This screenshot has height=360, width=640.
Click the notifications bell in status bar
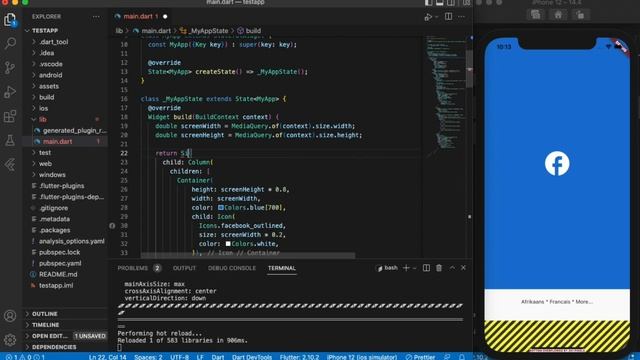coord(462,357)
